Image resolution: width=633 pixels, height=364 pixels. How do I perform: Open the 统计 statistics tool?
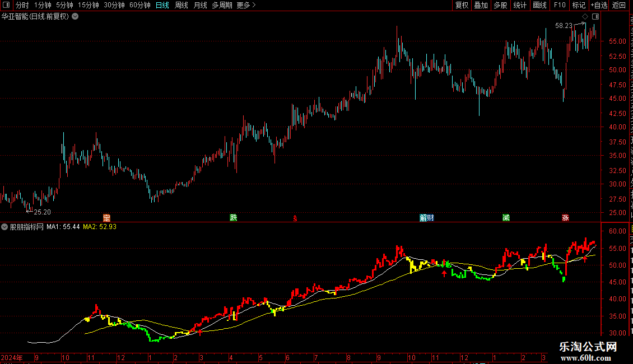click(x=519, y=5)
